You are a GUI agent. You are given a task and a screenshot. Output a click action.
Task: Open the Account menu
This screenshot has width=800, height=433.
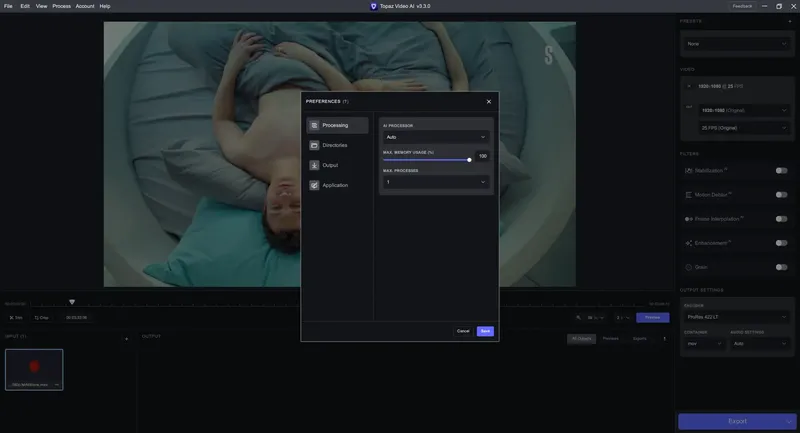coord(85,6)
